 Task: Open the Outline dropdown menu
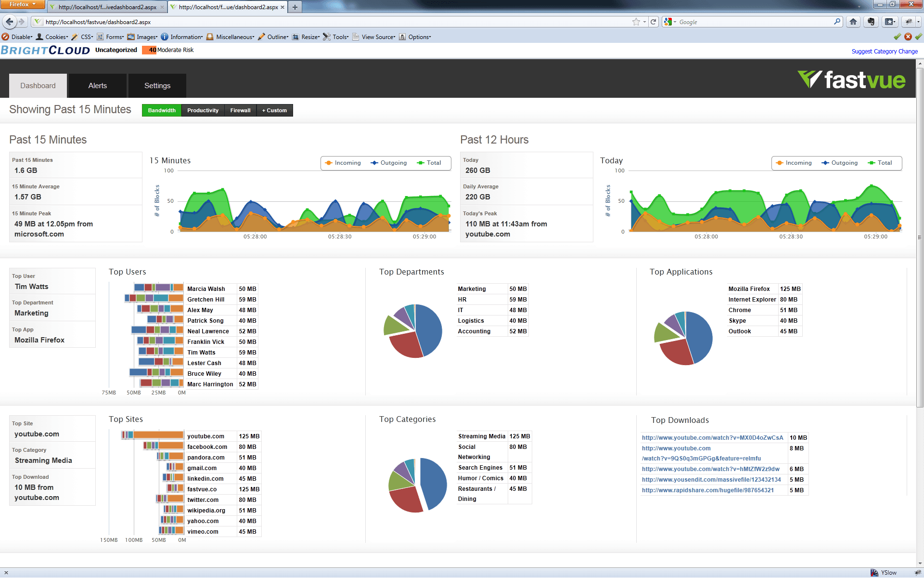pos(273,37)
